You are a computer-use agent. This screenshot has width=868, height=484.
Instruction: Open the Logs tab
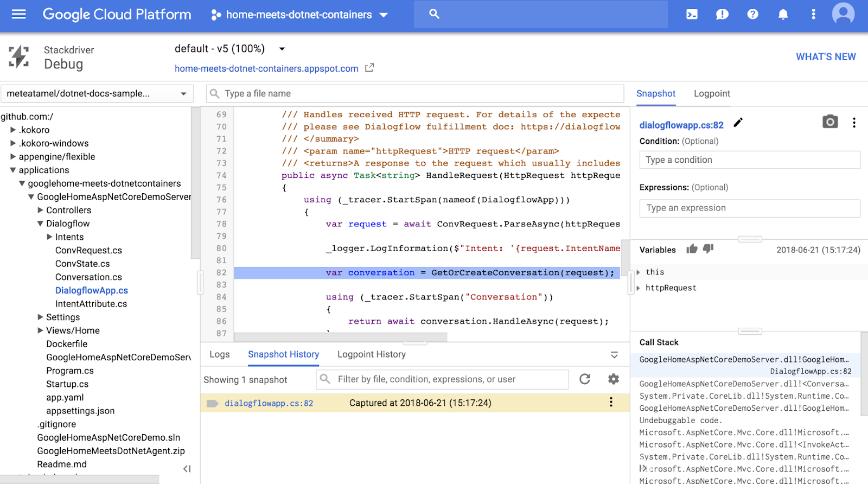coord(220,354)
